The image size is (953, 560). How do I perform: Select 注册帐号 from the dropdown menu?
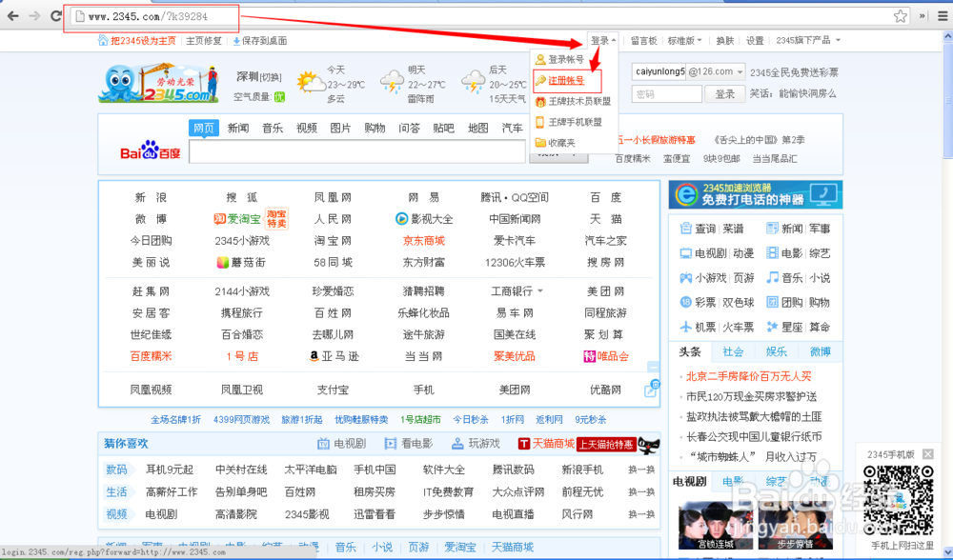pyautogui.click(x=566, y=81)
